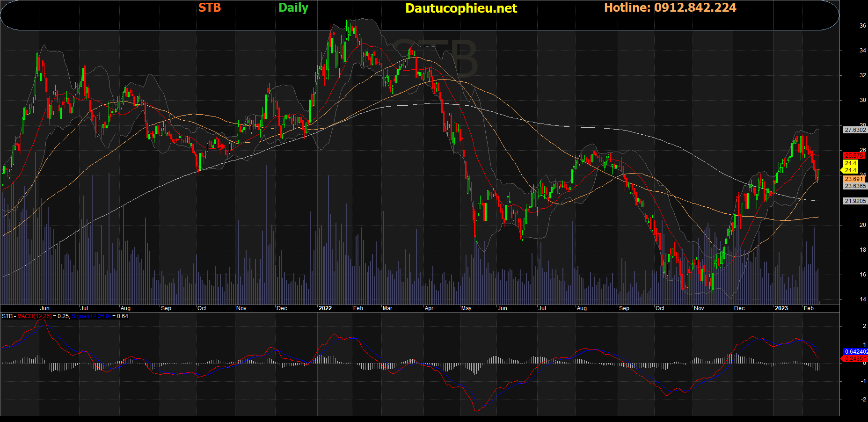
Task: Select the red 25.575 price tag
Action: (x=854, y=156)
